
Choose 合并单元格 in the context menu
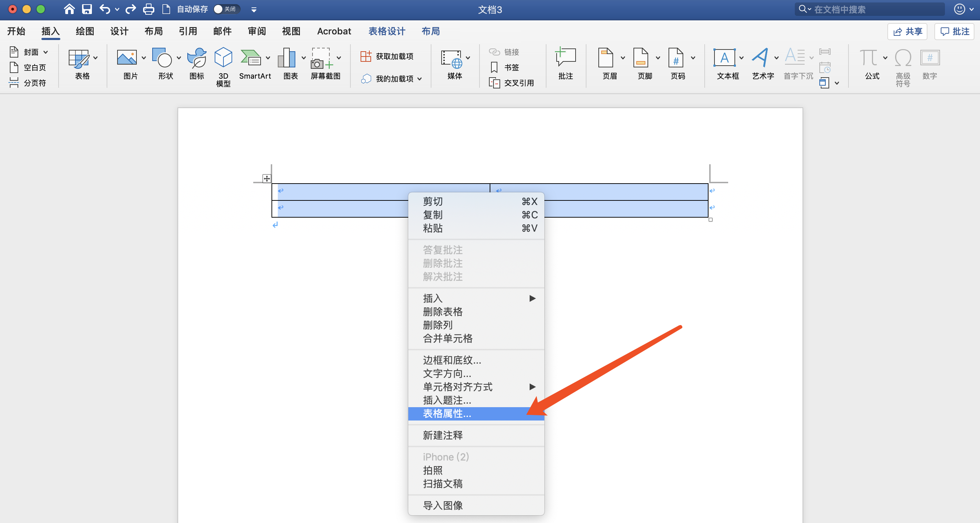[448, 338]
